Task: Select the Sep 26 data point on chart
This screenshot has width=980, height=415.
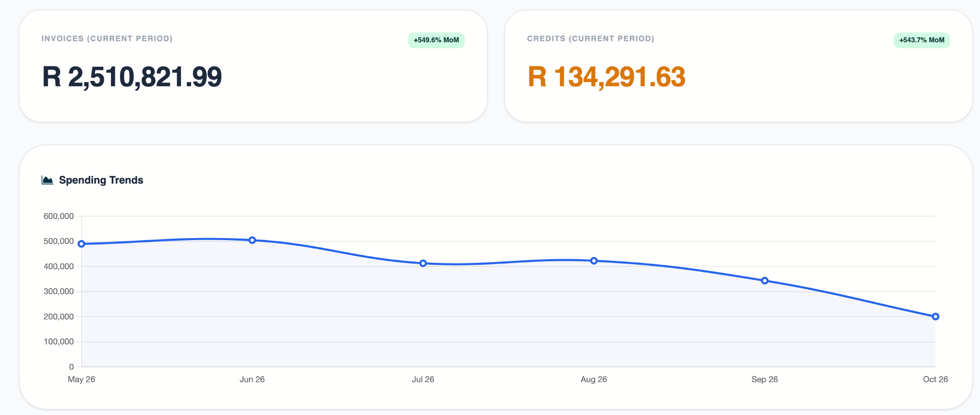Action: pos(765,281)
